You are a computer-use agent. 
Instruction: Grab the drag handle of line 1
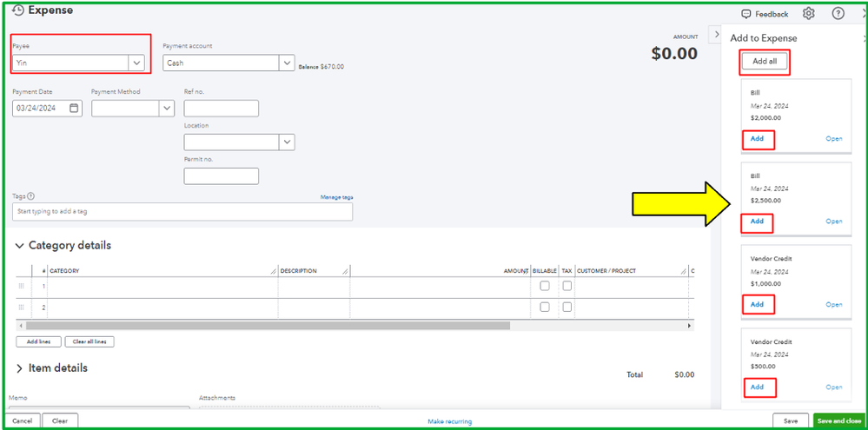(x=22, y=286)
